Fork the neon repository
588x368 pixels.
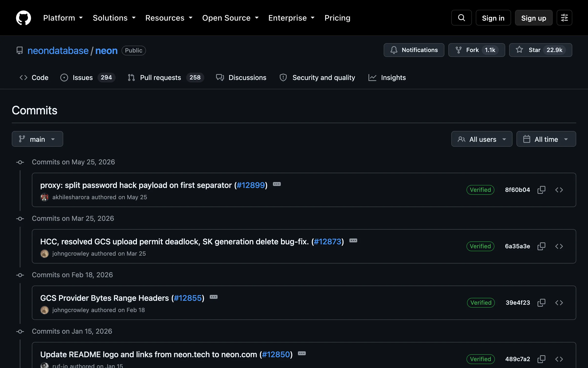coord(477,50)
